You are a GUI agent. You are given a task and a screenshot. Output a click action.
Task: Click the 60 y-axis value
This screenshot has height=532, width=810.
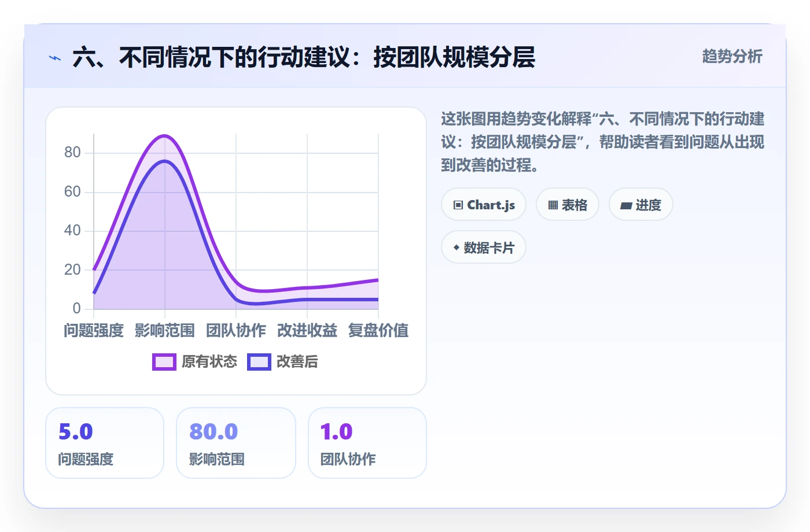72,191
